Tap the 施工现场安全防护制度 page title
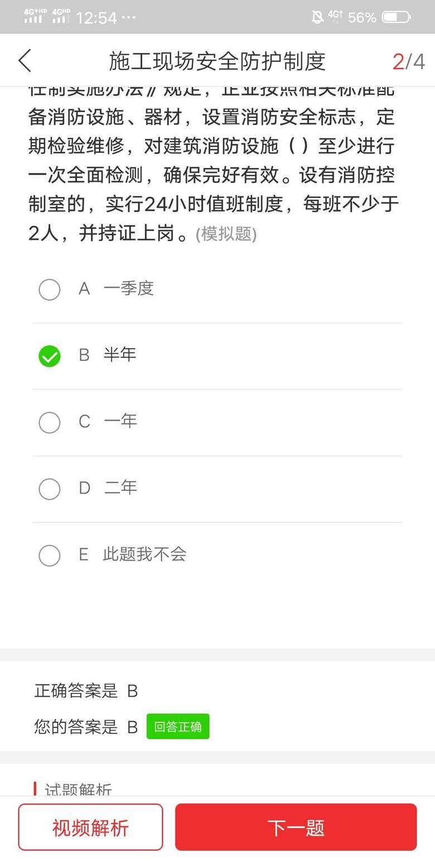Viewport: 435px width, 868px height. [217, 61]
